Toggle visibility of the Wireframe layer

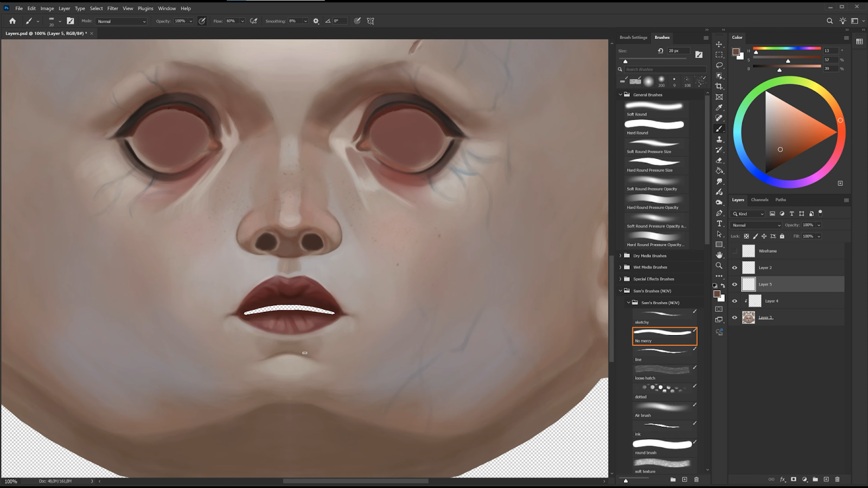tap(735, 251)
